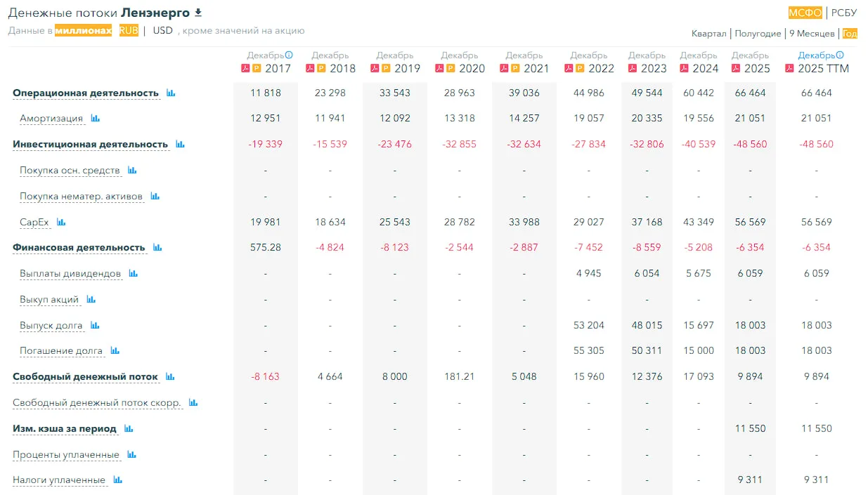
Task: Click debt repayment value 50 311
Action: point(647,350)
